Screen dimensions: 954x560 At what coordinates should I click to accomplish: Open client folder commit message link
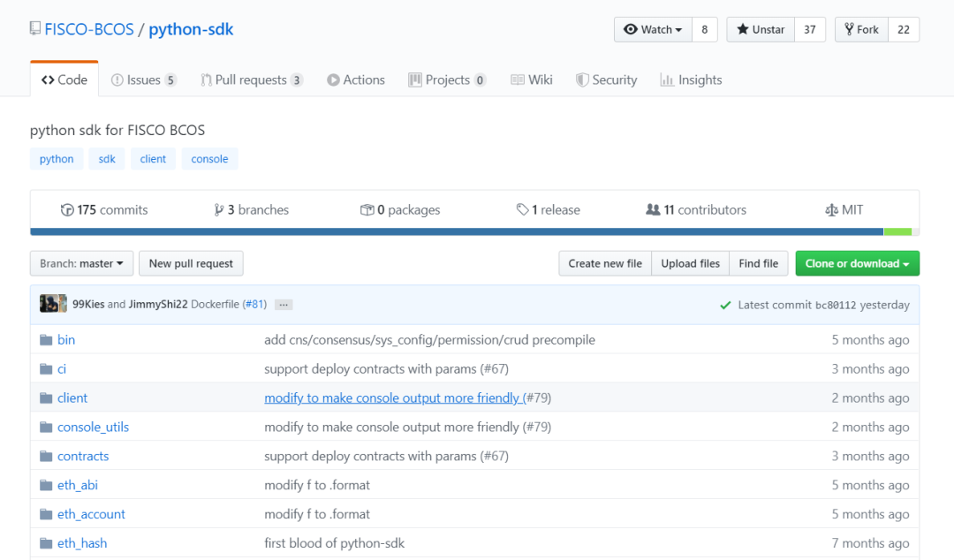tap(395, 398)
